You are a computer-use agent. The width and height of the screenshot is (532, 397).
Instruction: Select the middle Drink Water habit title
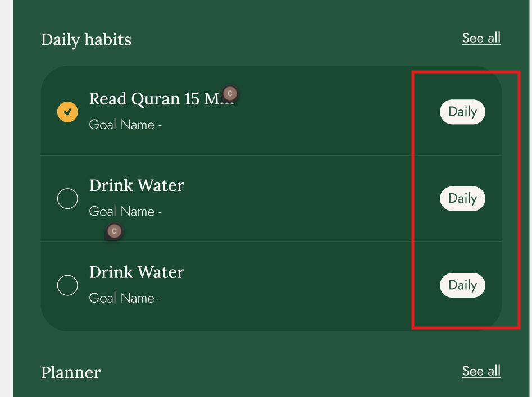tap(137, 185)
